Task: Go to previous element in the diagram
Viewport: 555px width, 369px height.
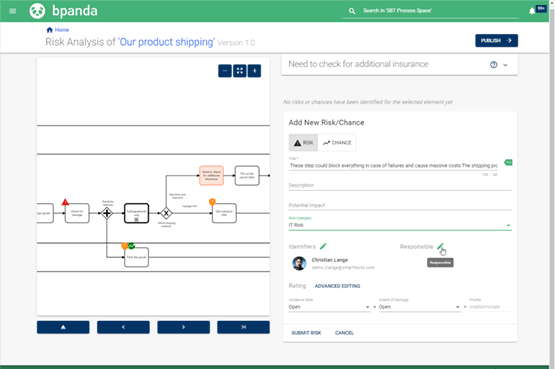Action: 123,327
